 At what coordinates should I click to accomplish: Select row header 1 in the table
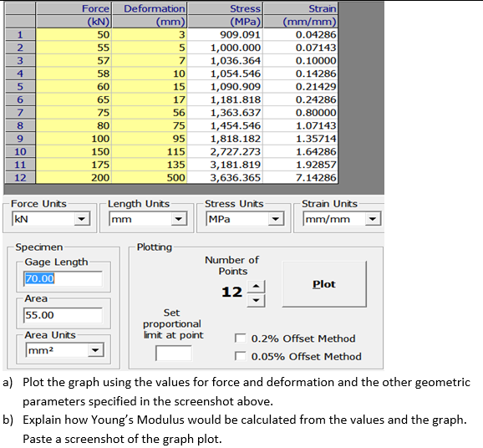click(x=20, y=34)
